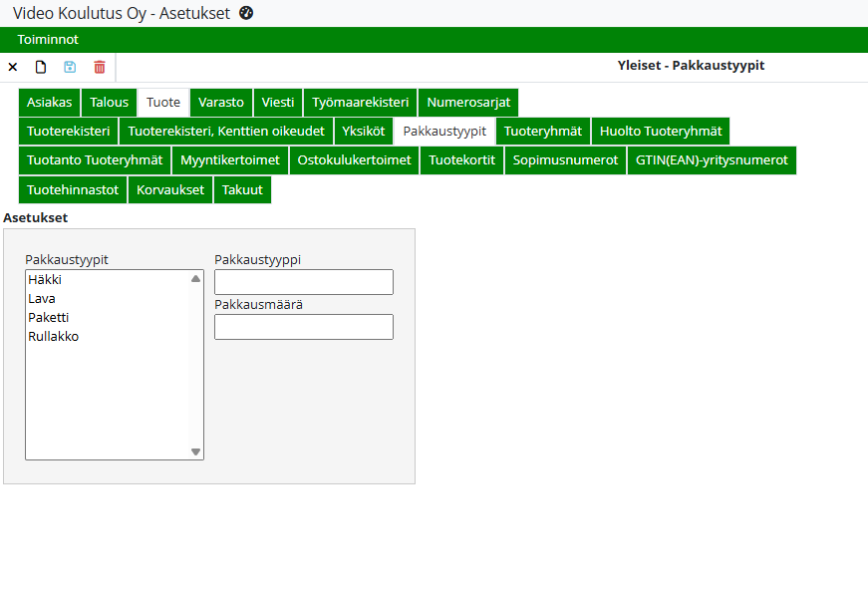This screenshot has width=868, height=599.
Task: Create new record with blank page icon
Action: pyautogui.click(x=41, y=67)
